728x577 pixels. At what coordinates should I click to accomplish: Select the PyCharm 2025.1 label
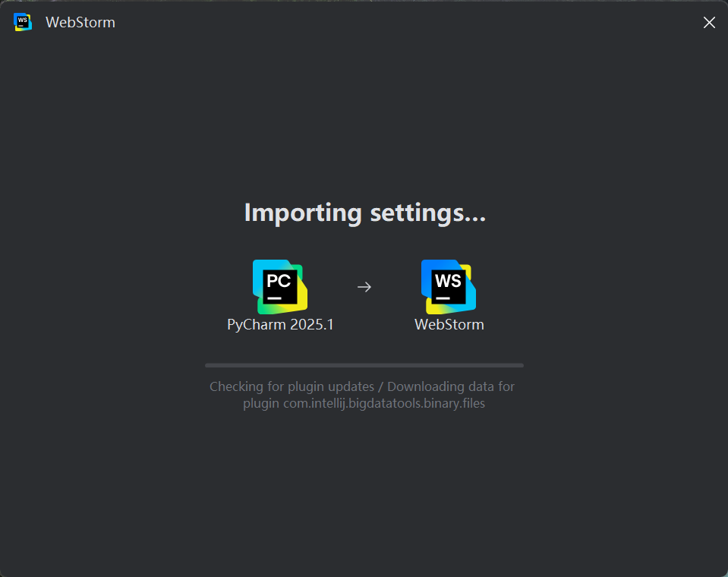pyautogui.click(x=280, y=324)
